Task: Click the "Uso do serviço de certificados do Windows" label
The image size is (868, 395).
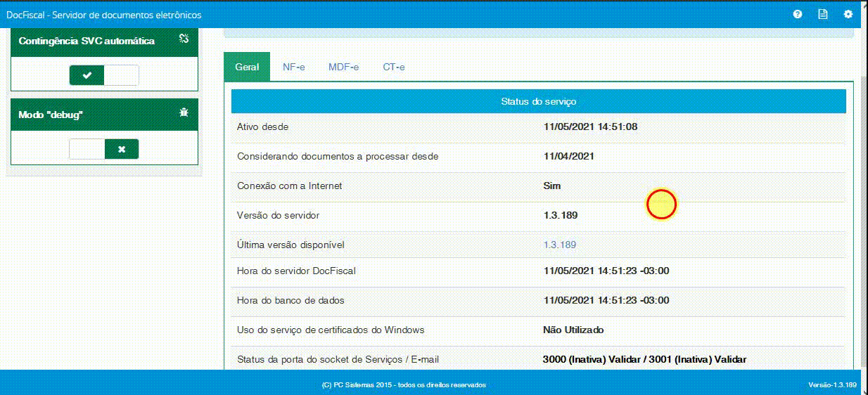Action: [331, 330]
